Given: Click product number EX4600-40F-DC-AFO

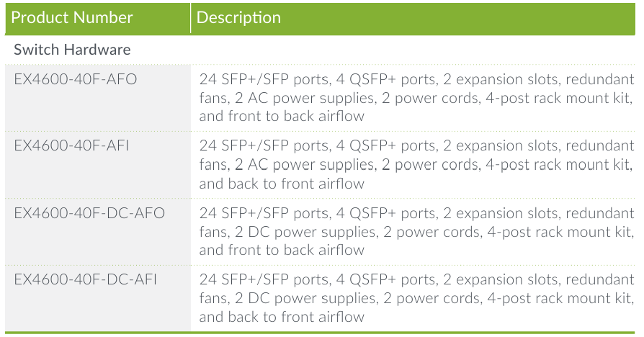Looking at the screenshot, I should (89, 213).
